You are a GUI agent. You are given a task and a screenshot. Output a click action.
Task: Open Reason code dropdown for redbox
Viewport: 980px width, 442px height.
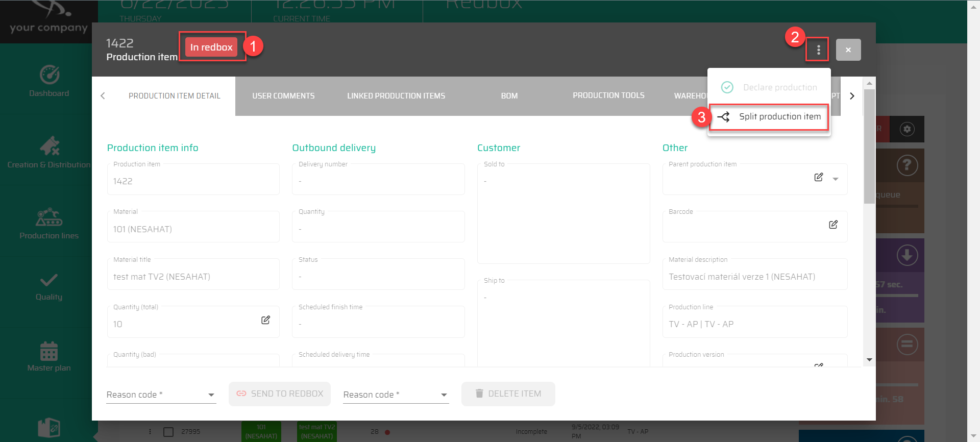pyautogui.click(x=161, y=395)
